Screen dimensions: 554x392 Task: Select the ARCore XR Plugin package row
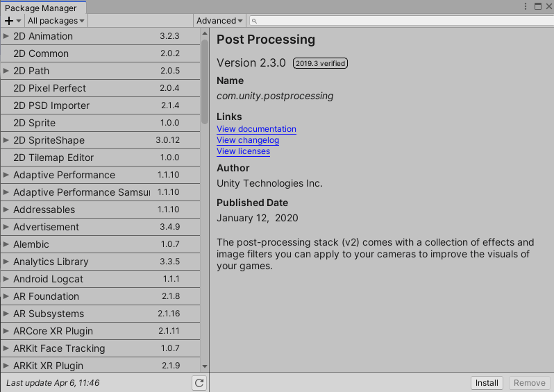tap(101, 331)
